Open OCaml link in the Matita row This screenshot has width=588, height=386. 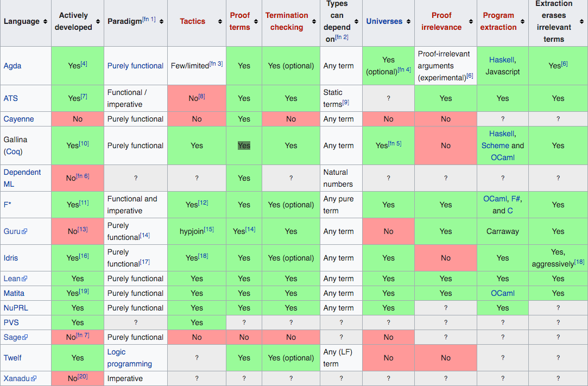pos(502,293)
